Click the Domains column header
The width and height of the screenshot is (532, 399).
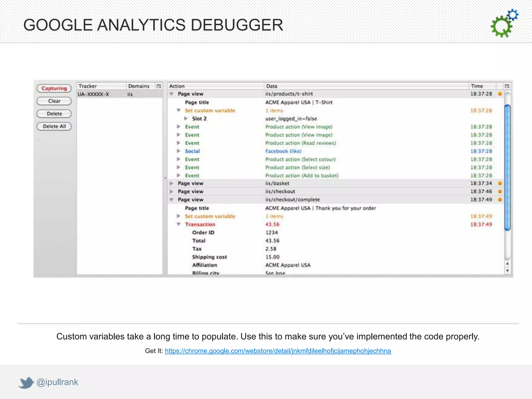141,86
